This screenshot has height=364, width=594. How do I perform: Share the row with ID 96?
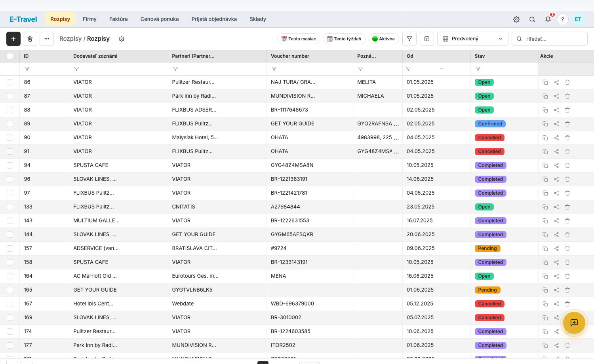click(x=556, y=179)
